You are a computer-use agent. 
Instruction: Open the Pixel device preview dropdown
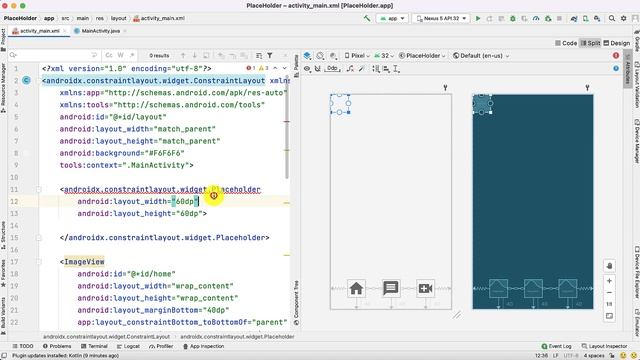(357, 56)
